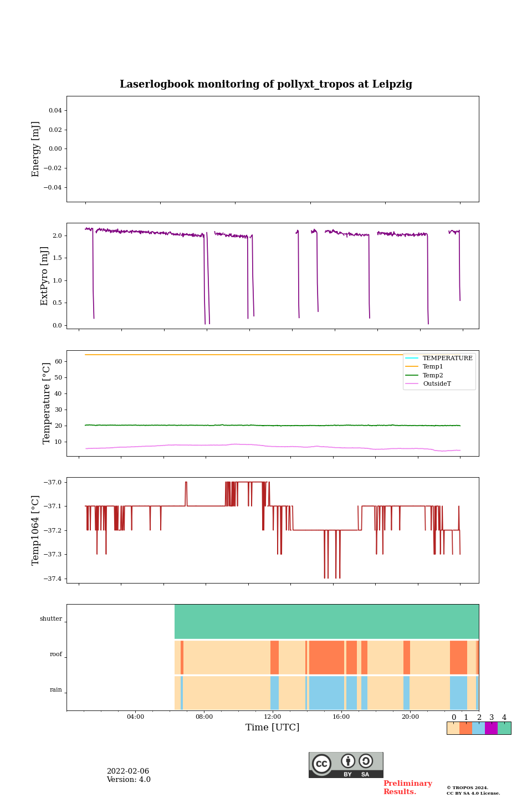Click the red Preliminary Results text

click(x=407, y=787)
